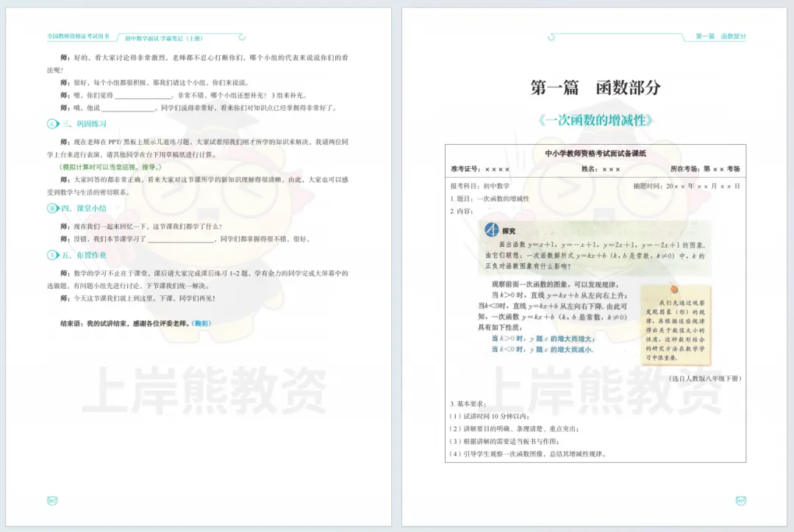Click blue line 当k<0时，y随x的增大而减小
The width and height of the screenshot is (794, 532).
pyautogui.click(x=542, y=350)
